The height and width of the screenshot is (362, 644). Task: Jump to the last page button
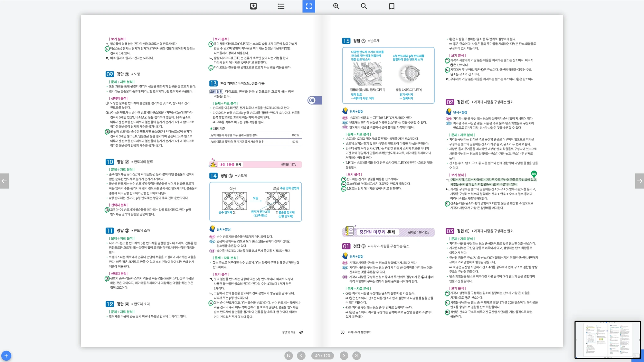click(356, 356)
